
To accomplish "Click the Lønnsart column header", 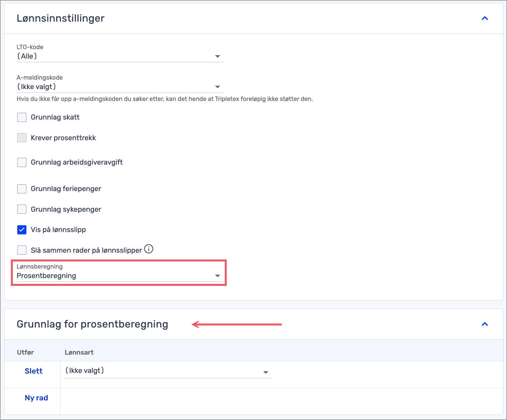I will click(79, 352).
